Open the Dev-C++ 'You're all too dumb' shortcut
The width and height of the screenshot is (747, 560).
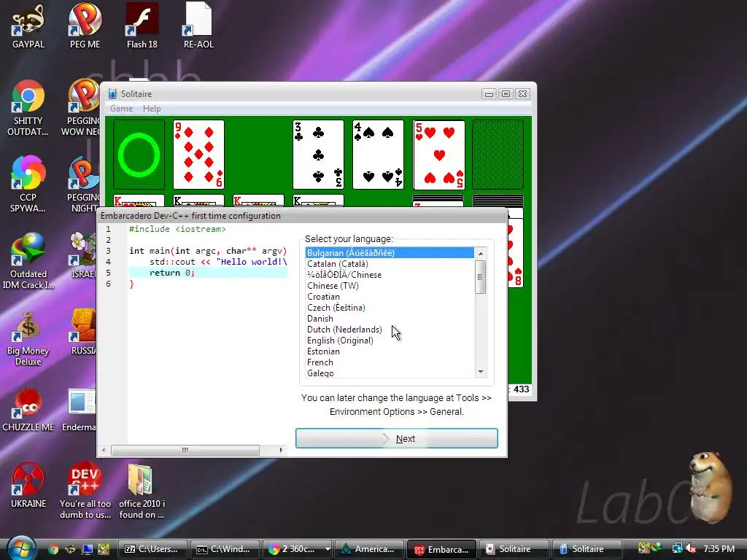85,491
